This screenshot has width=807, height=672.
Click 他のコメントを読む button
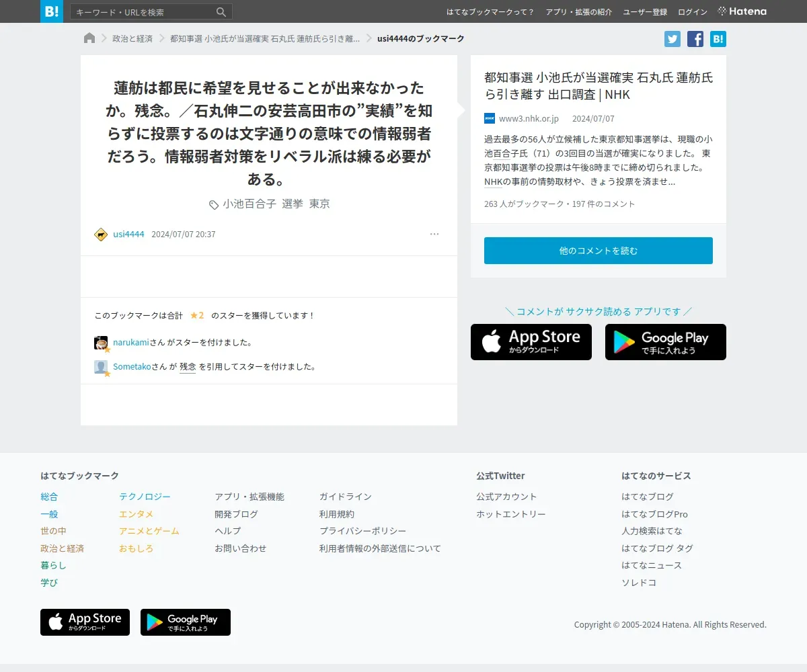(x=599, y=251)
